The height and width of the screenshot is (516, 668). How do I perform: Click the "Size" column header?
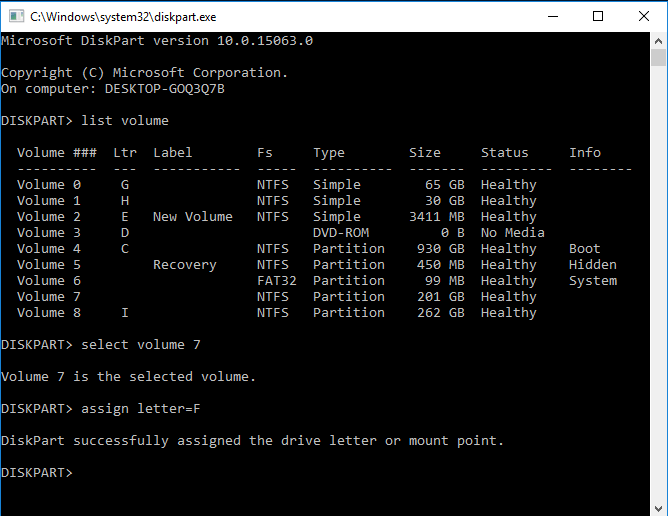pos(424,153)
